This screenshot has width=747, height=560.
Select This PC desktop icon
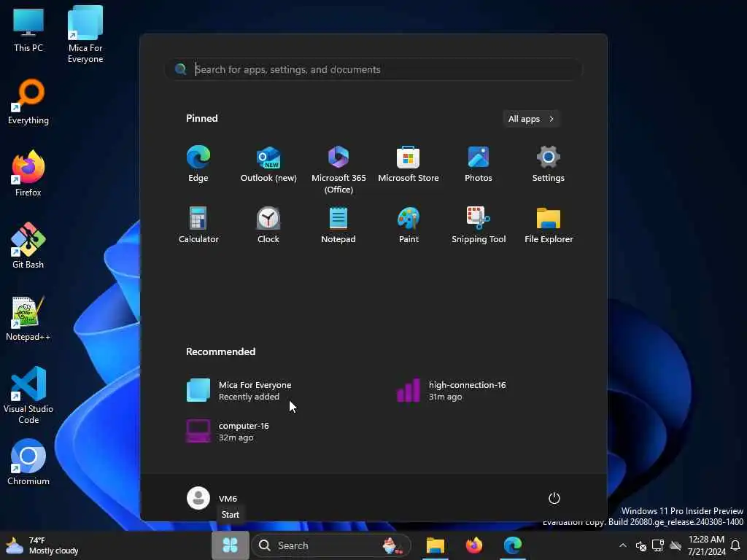28,29
